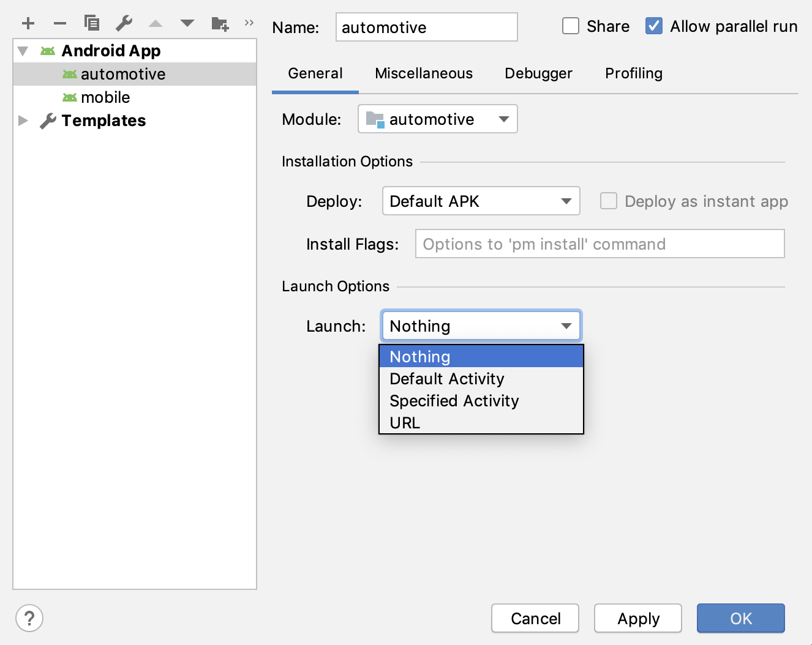Screen dimensions: 812x645
Task: Move configuration down in the list
Action: click(x=187, y=23)
